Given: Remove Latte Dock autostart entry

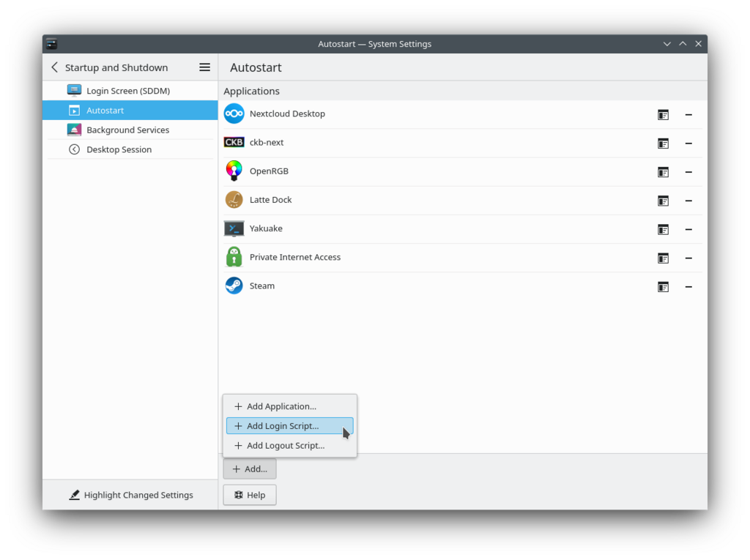Looking at the screenshot, I should pos(688,201).
